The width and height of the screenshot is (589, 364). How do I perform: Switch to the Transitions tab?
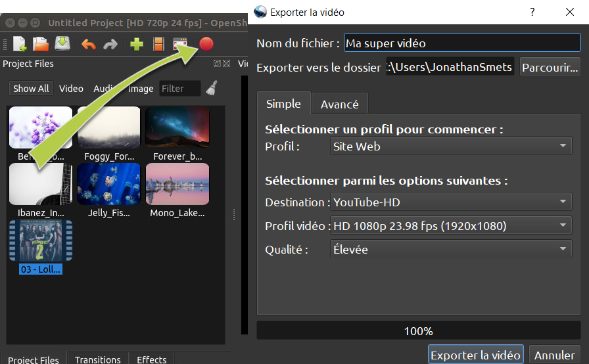[x=97, y=359]
